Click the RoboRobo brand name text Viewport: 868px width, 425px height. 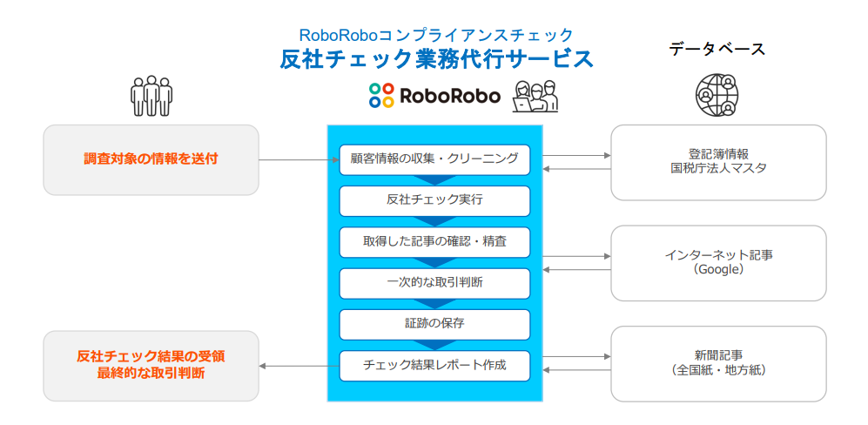[450, 96]
